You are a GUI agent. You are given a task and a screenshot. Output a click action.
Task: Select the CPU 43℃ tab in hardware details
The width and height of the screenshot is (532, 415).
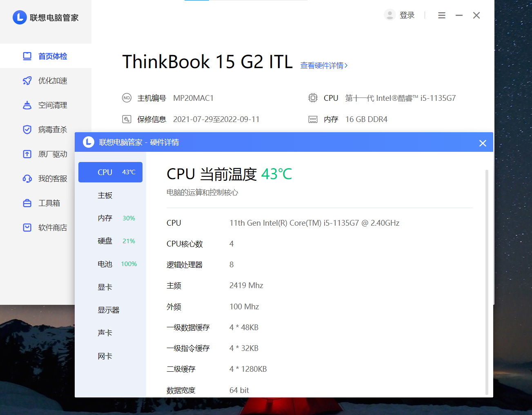(x=110, y=172)
